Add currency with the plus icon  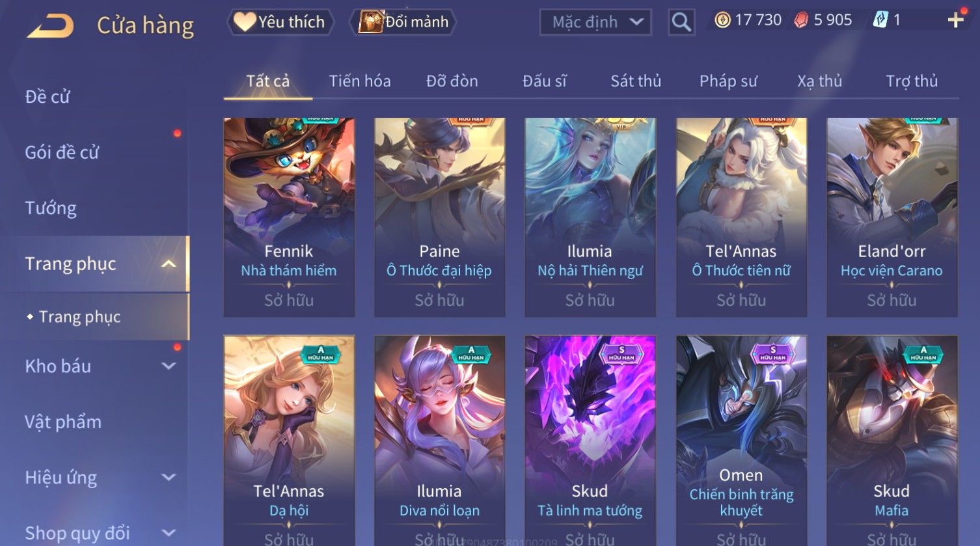pyautogui.click(x=955, y=20)
